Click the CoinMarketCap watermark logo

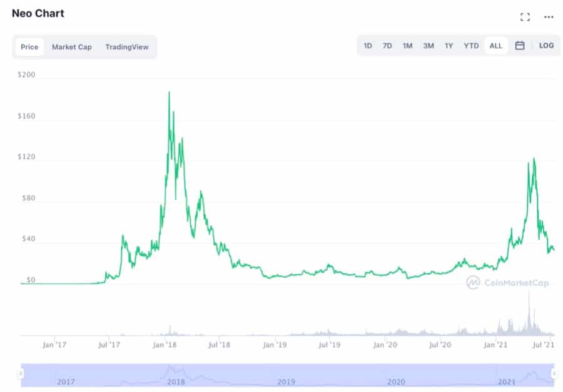(507, 283)
